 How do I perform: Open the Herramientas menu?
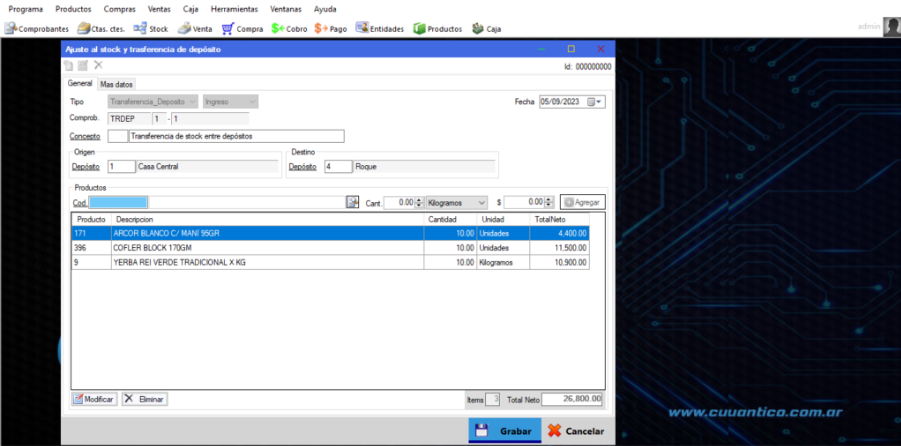[x=233, y=8]
